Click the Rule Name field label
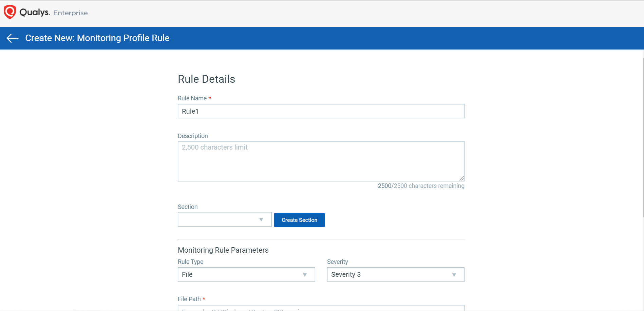This screenshot has width=644, height=311. click(192, 98)
